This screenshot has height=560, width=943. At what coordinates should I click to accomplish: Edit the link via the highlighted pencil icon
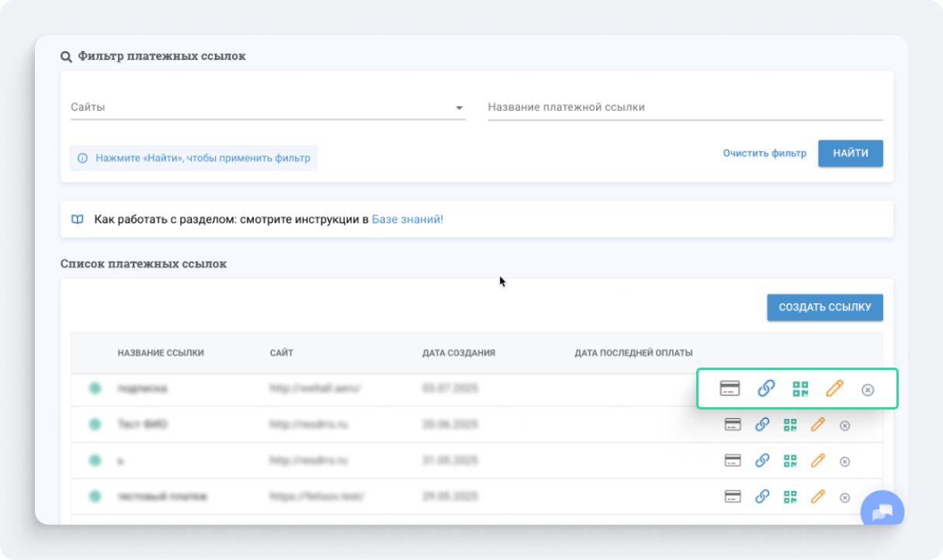(834, 389)
